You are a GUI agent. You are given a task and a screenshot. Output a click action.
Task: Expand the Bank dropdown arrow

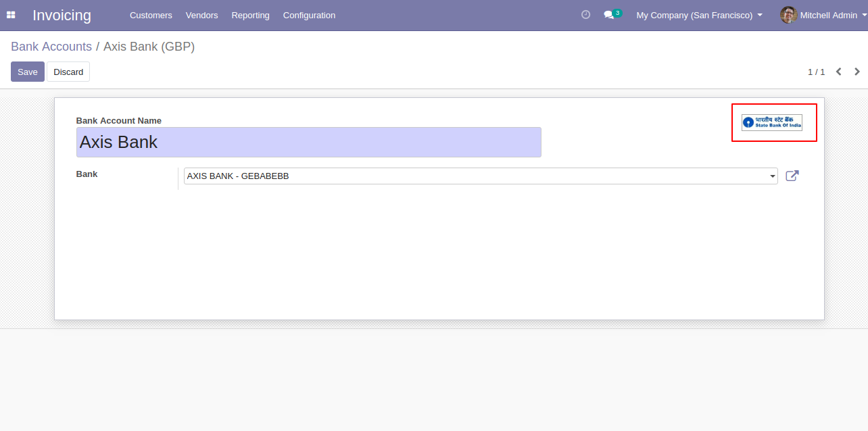773,176
